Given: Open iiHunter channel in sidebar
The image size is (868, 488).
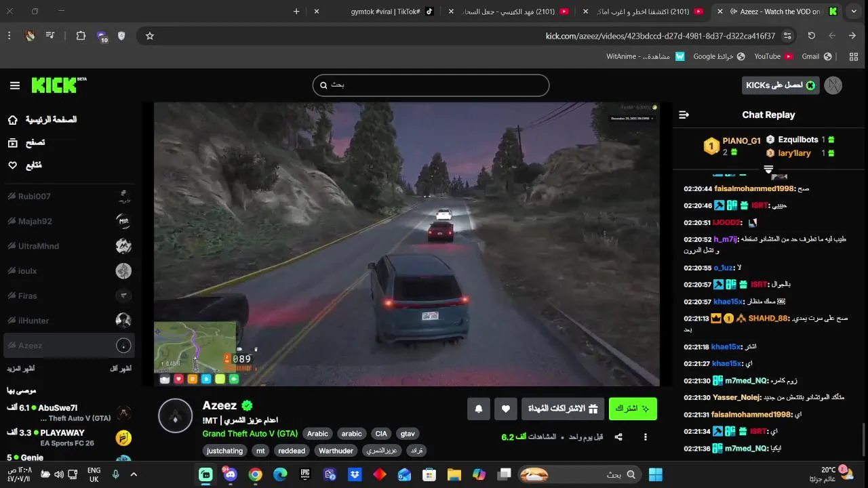Looking at the screenshot, I should point(68,321).
